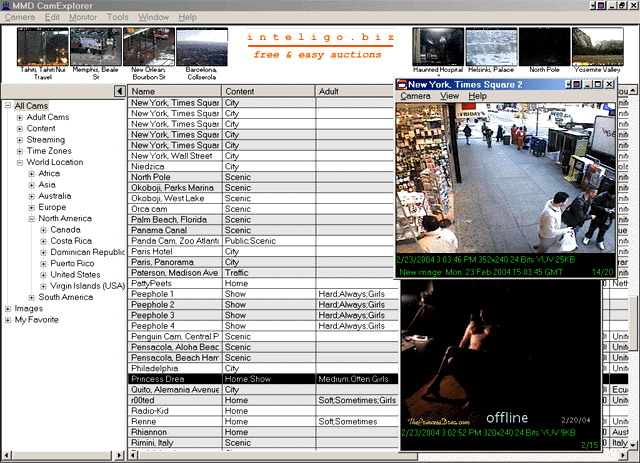Open the Memphis Beale St cam thumbnail
Viewport: 640px width, 463px height.
pyautogui.click(x=96, y=47)
